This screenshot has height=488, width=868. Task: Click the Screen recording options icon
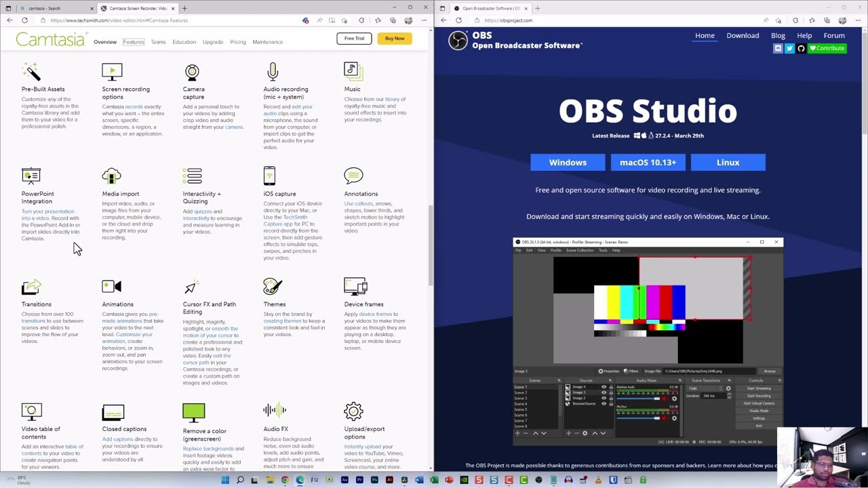click(112, 71)
